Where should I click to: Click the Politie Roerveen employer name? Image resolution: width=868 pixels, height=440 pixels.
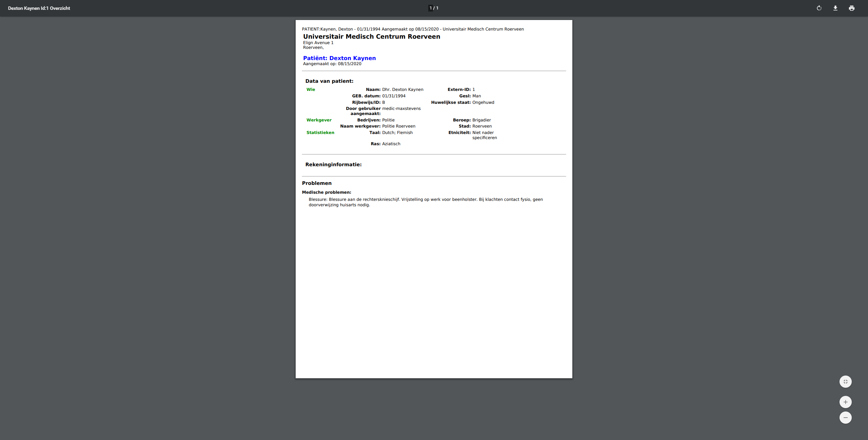[398, 126]
